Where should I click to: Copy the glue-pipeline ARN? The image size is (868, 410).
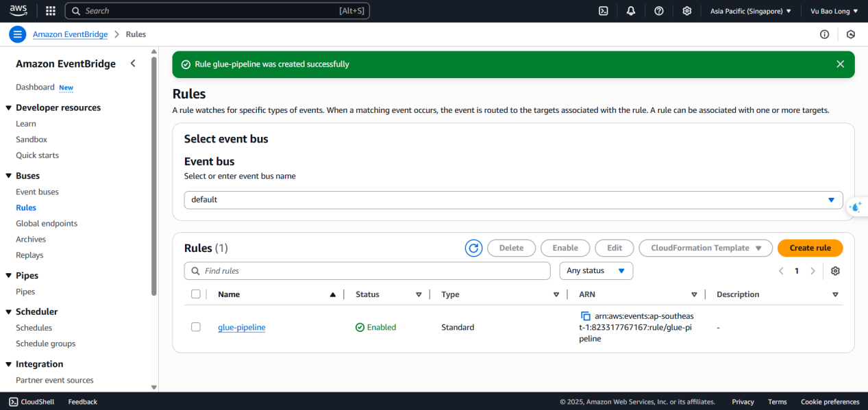586,316
